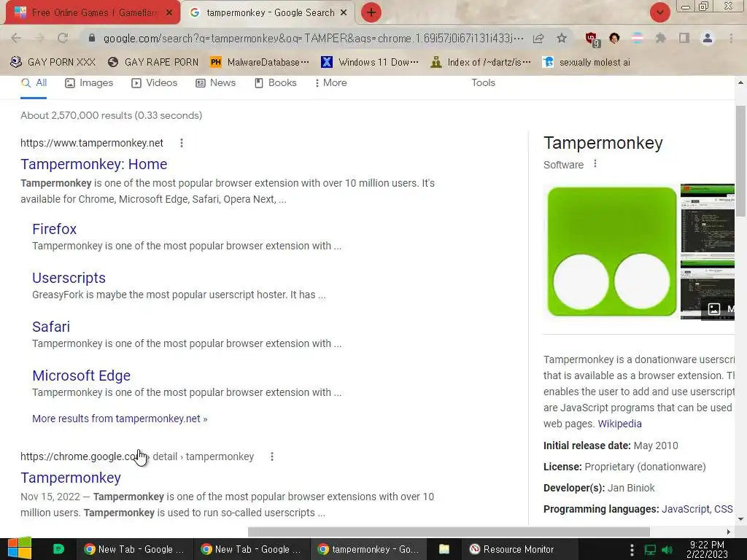The height and width of the screenshot is (560, 747).
Task: Share this page using the share icon
Action: 538,38
